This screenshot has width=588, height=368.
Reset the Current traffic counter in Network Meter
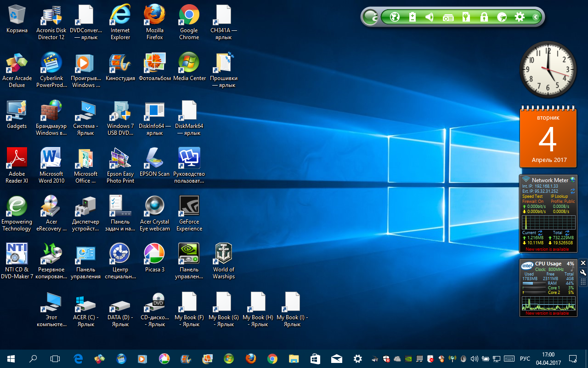click(x=540, y=233)
